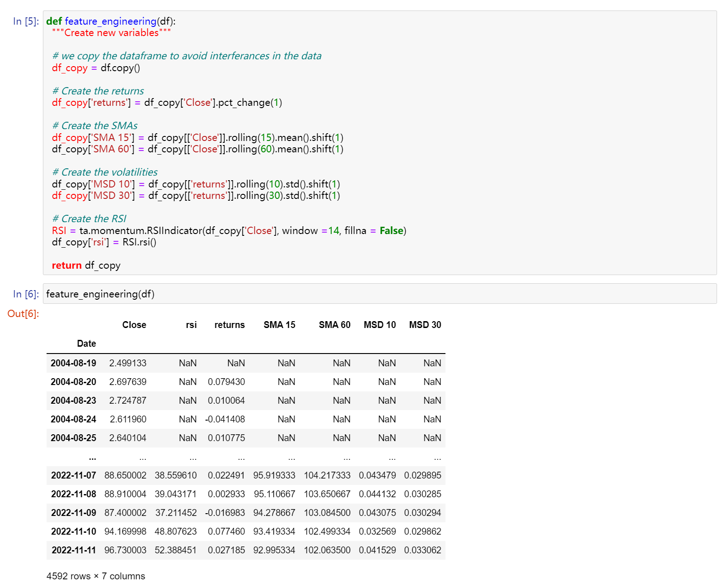Click the In [6] cell prompt
The height and width of the screenshot is (588, 728).
coord(26,294)
